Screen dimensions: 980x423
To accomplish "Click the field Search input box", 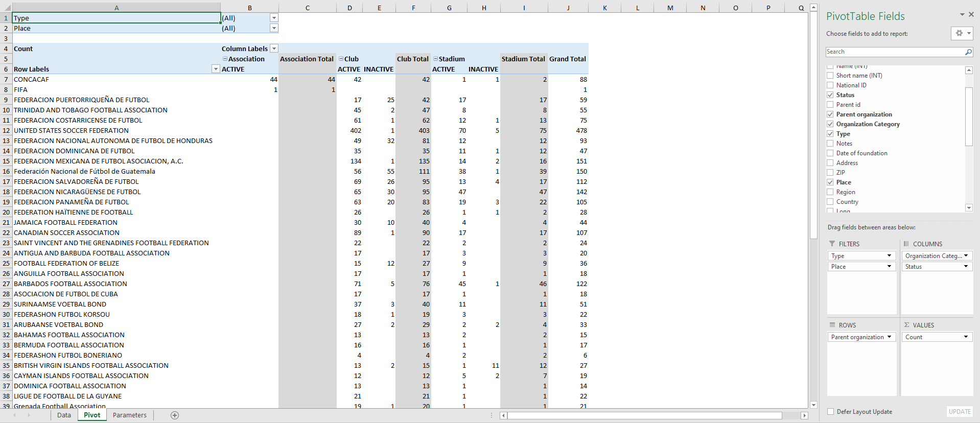I will (x=894, y=52).
